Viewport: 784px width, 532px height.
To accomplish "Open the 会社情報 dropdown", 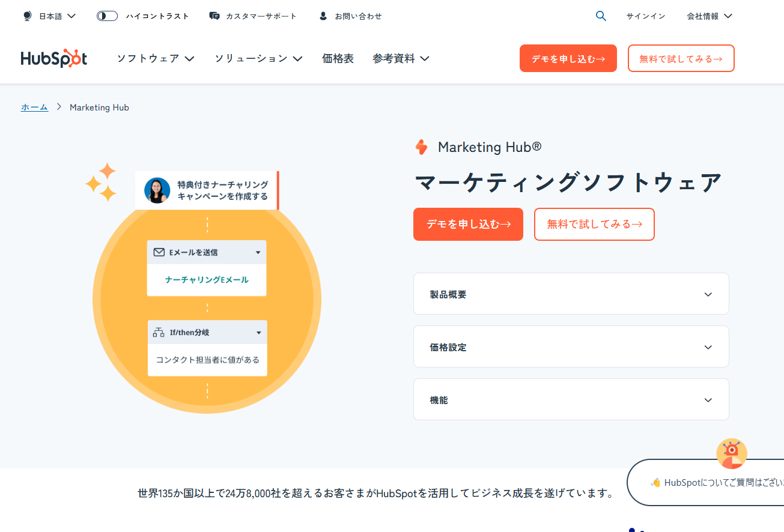I will pos(710,16).
